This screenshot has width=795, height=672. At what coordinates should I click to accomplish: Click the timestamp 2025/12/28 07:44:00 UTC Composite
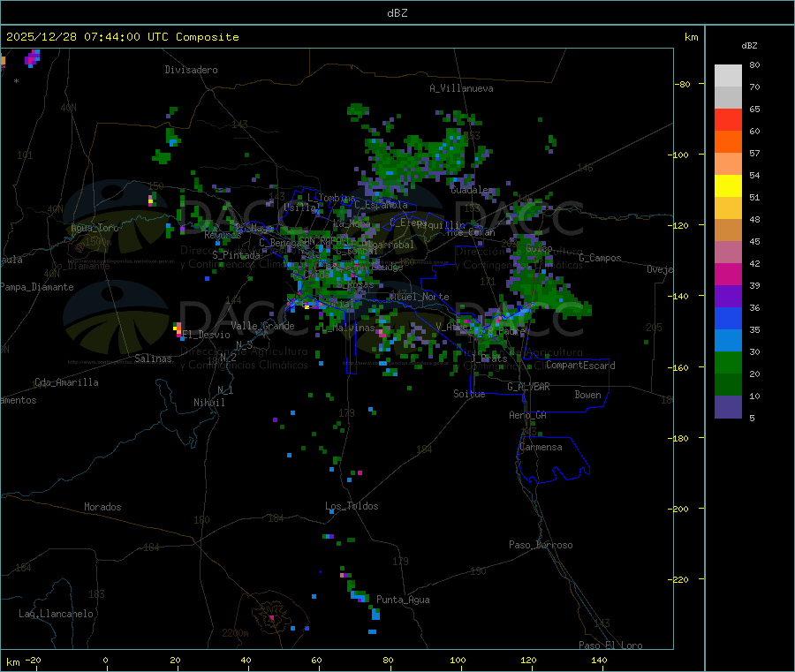pos(122,37)
